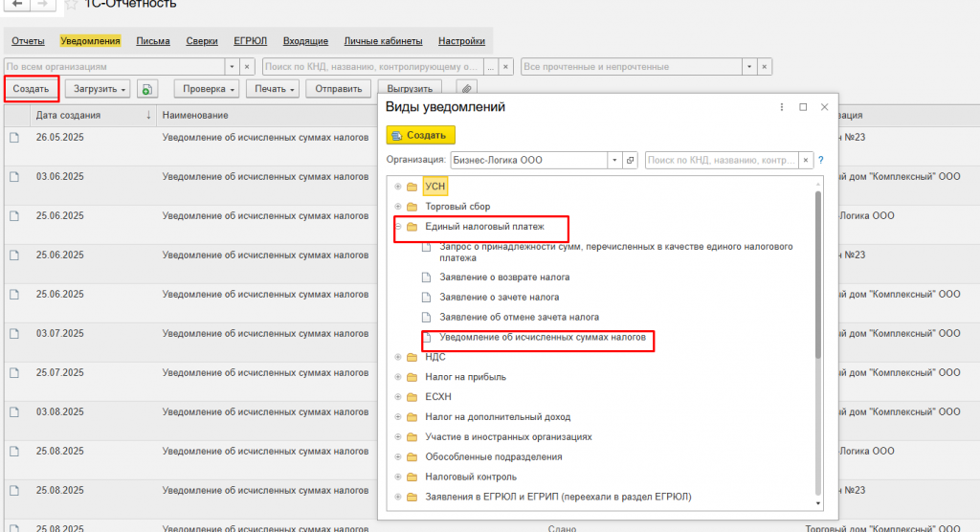Click the back navigation arrow
The width and height of the screenshot is (980, 532).
pyautogui.click(x=17, y=4)
